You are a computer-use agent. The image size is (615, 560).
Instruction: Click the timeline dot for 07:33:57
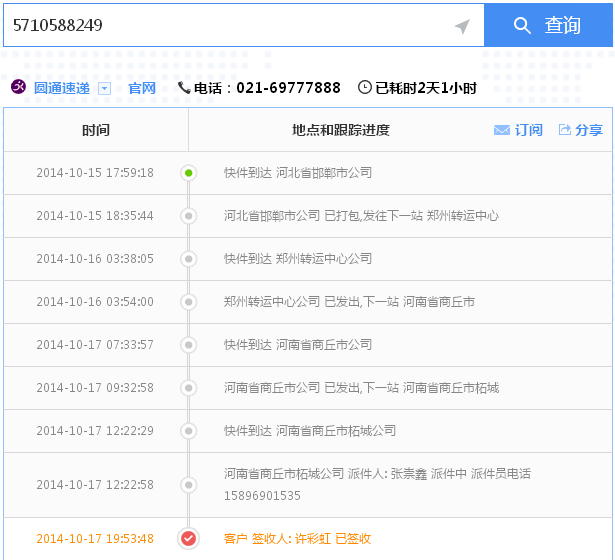[x=189, y=345]
